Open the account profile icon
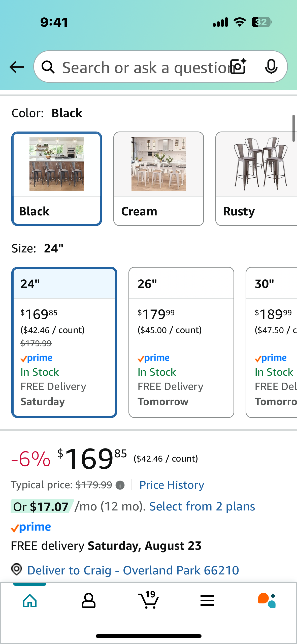This screenshot has height=644, width=297. (88, 601)
